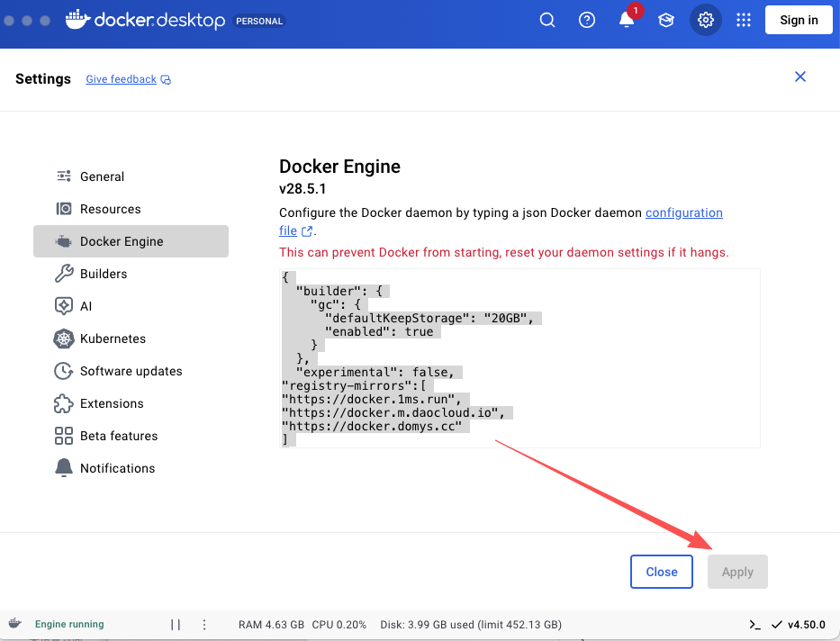This screenshot has width=840, height=641.
Task: Select AI in settings sidebar
Action: pos(131,306)
